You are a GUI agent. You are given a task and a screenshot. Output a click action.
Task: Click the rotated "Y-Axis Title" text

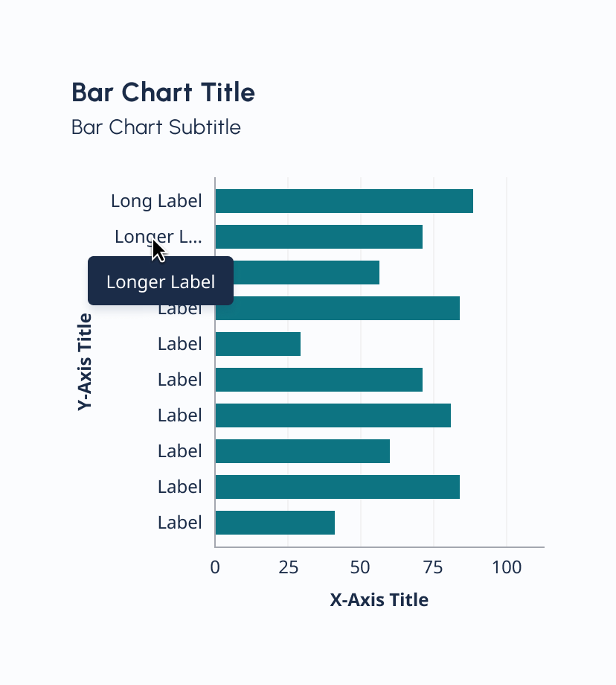click(x=85, y=362)
